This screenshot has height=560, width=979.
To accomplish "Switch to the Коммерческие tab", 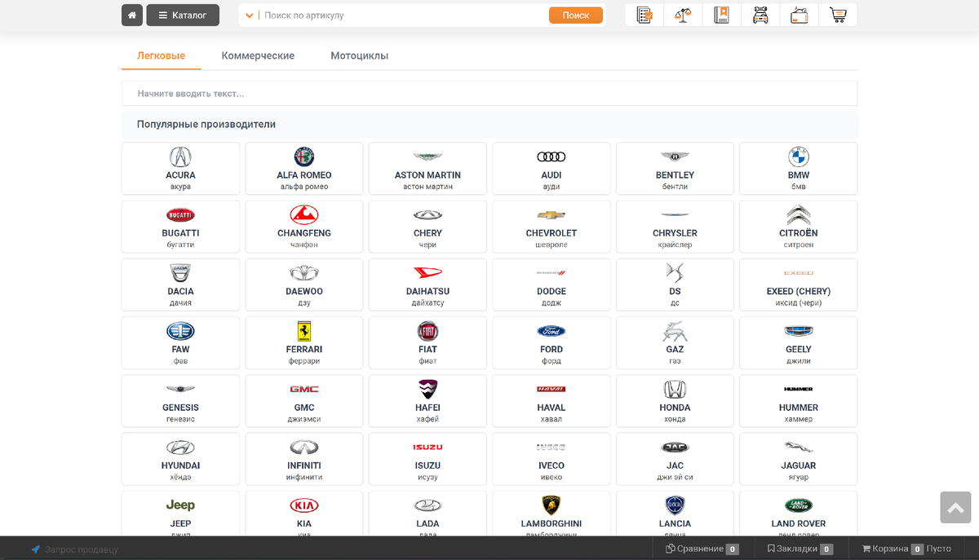I will (258, 56).
